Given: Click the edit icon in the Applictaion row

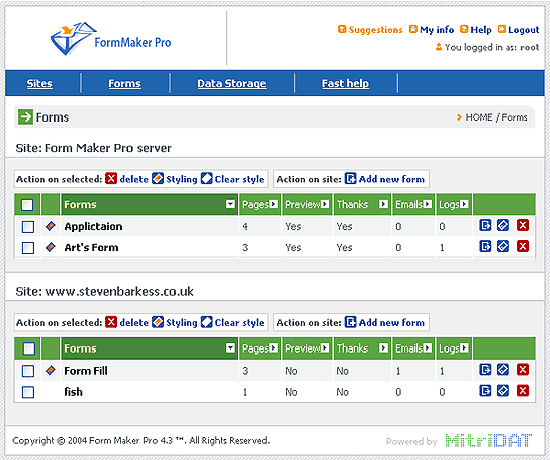Looking at the screenshot, I should point(485,225).
